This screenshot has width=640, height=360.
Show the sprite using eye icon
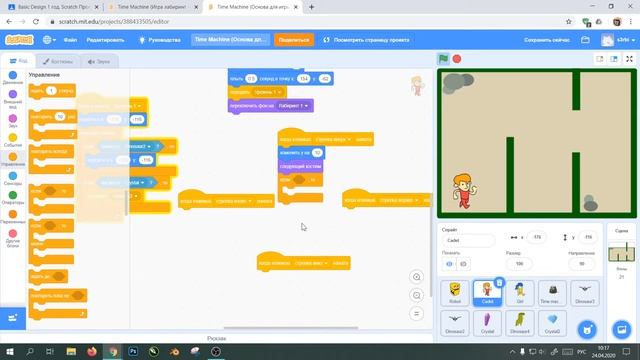click(x=449, y=264)
